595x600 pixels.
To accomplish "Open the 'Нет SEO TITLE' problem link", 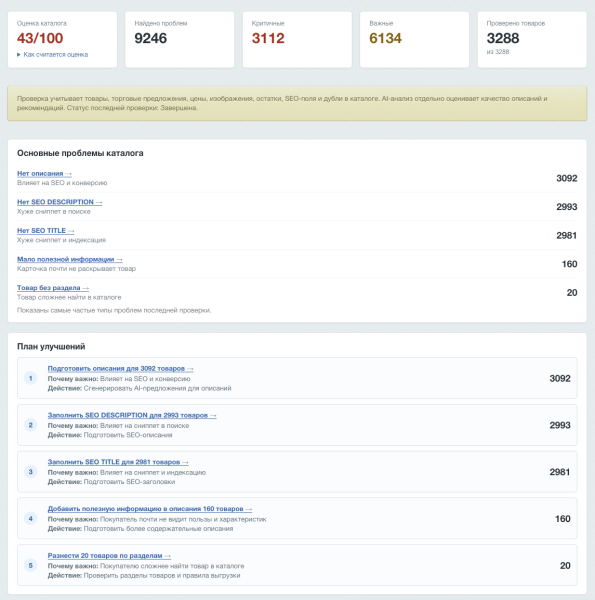I will [46, 231].
